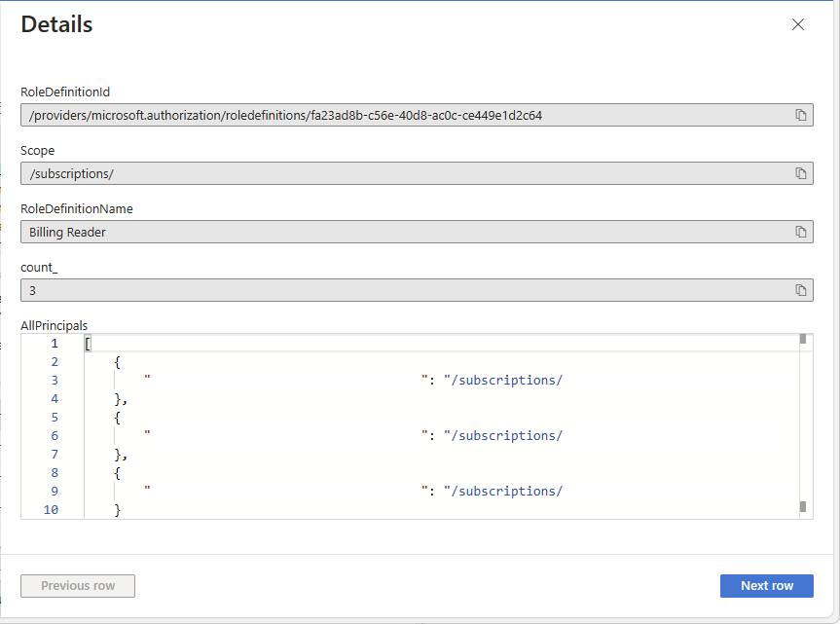Close the Details panel

coord(798,25)
